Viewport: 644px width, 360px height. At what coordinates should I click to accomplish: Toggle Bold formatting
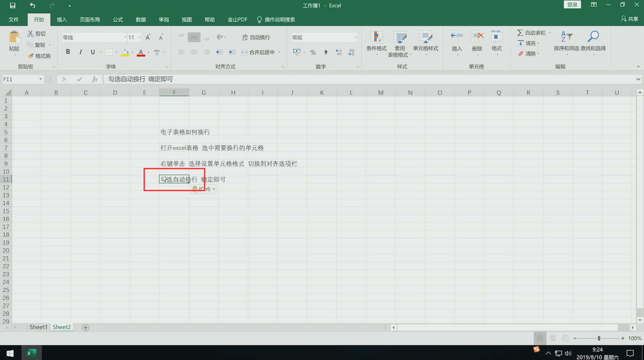(x=68, y=52)
